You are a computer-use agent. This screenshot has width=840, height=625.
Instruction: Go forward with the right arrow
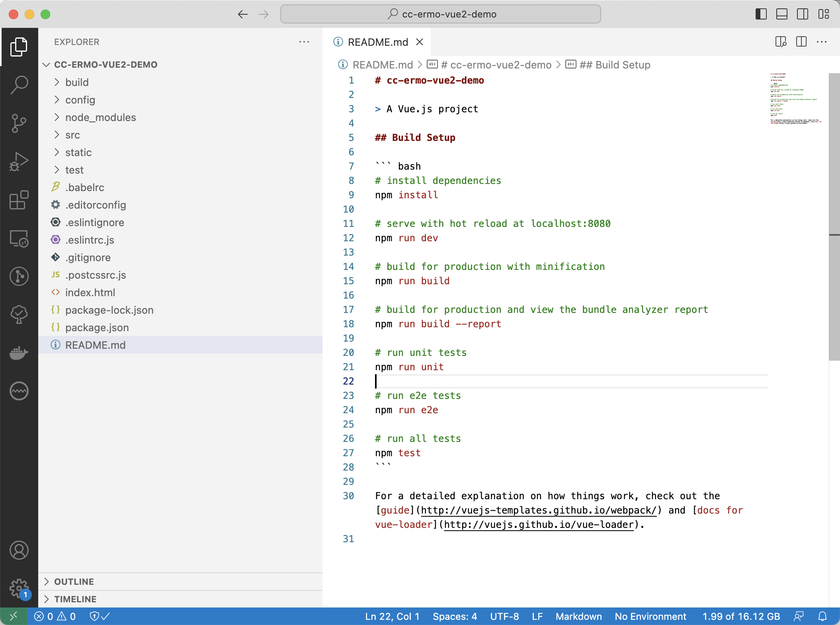tap(263, 14)
